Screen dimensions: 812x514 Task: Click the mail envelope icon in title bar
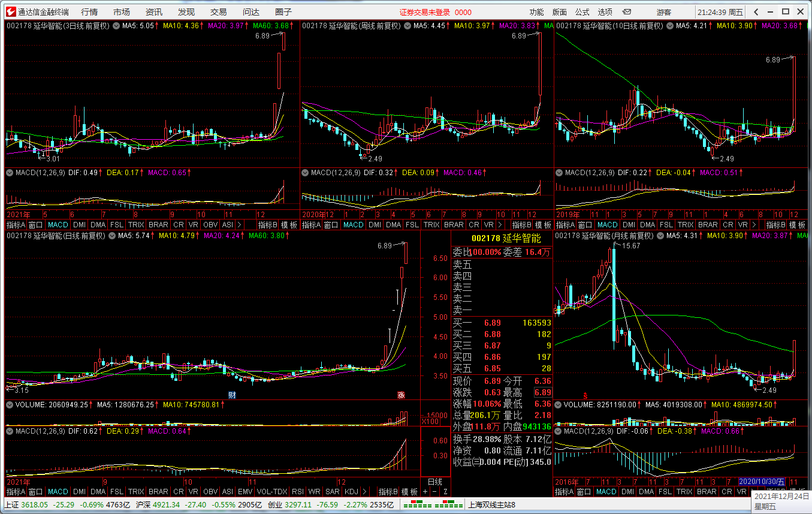click(627, 12)
